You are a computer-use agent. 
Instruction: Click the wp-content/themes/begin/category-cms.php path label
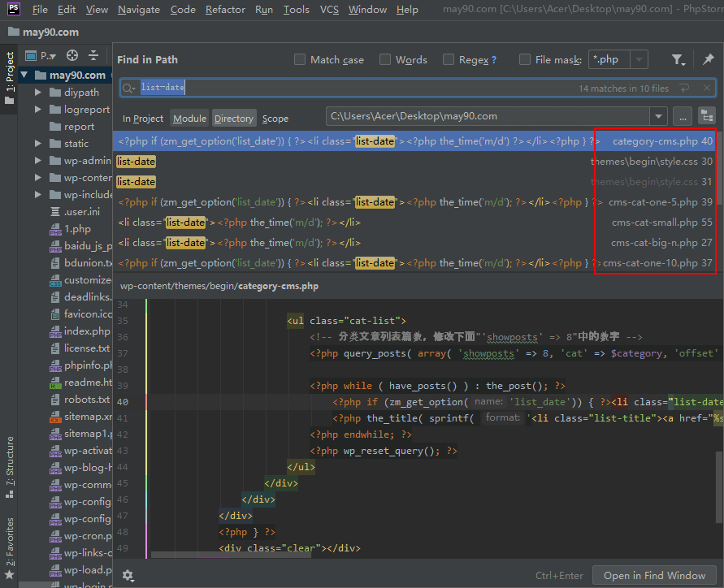coord(219,286)
